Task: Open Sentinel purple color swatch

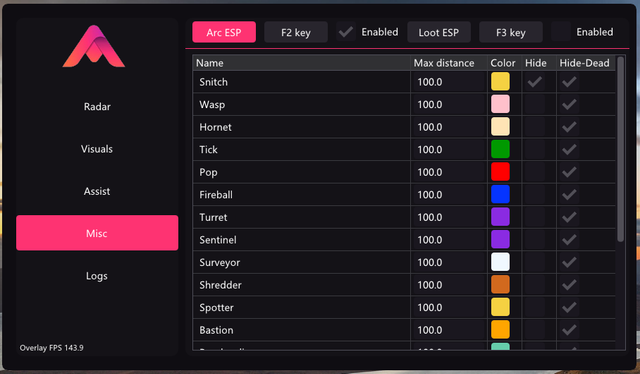Action: (500, 239)
